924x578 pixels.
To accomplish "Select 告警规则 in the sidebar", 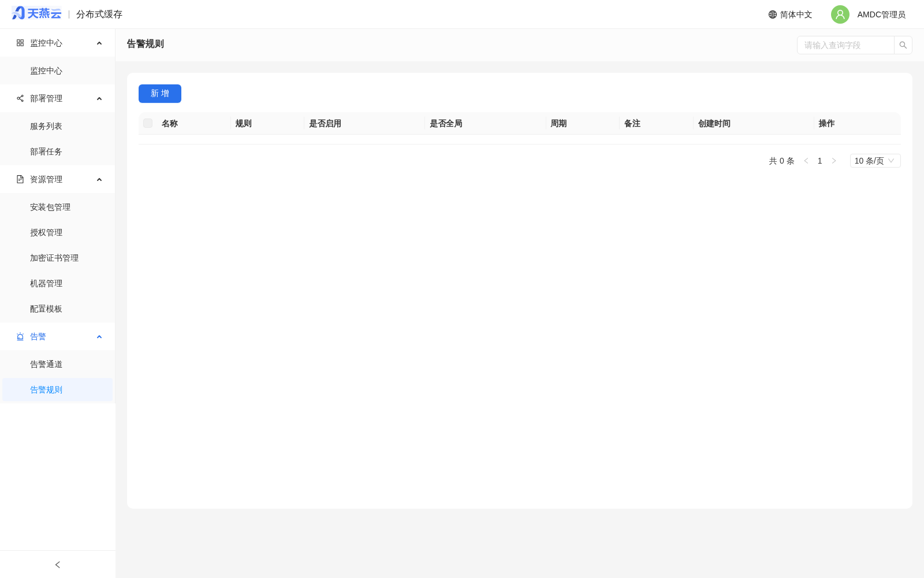I will point(58,390).
